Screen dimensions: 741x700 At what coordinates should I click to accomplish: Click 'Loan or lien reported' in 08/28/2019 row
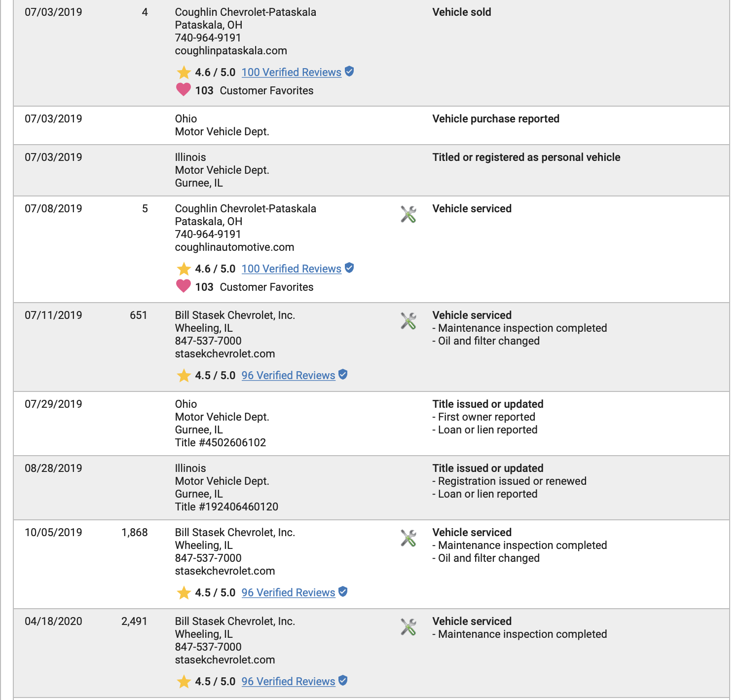[487, 494]
